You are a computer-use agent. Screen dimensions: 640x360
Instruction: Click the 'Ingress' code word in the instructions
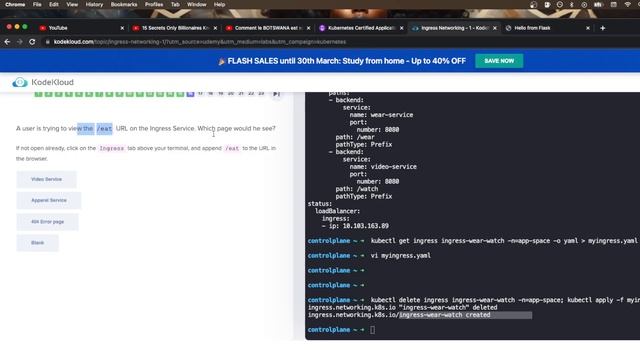point(112,149)
